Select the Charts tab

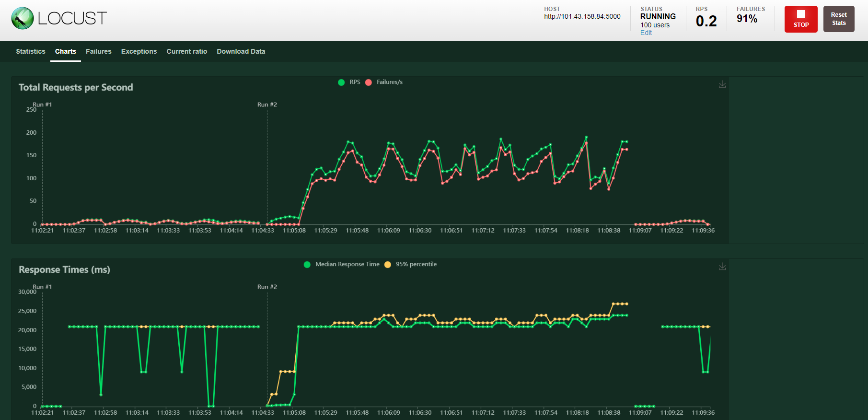click(x=66, y=51)
